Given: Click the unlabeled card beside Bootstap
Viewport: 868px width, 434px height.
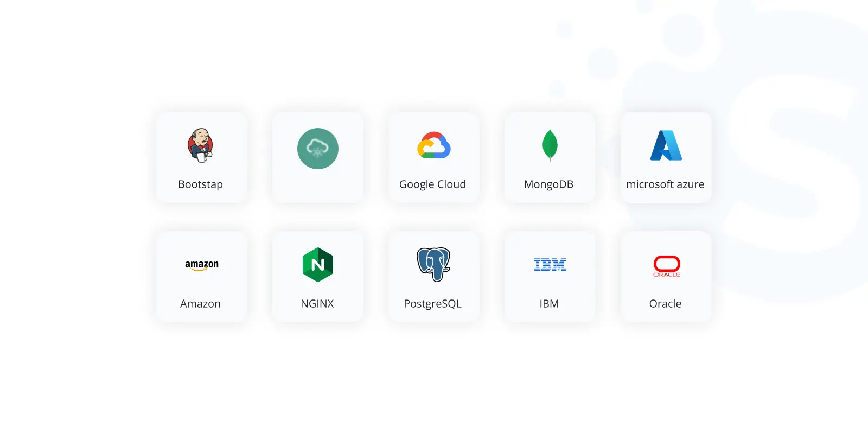Looking at the screenshot, I should pos(318,157).
